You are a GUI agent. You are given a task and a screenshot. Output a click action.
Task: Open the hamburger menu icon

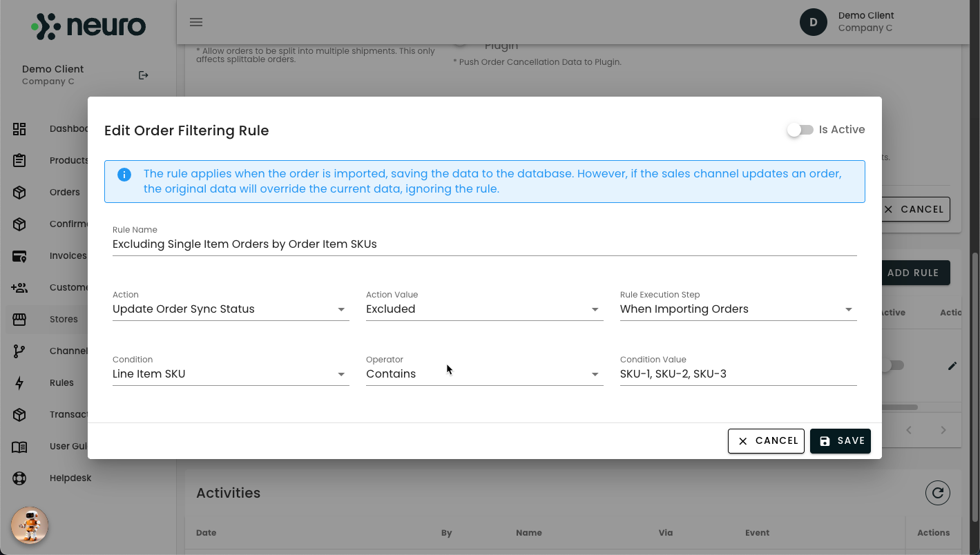tap(196, 22)
